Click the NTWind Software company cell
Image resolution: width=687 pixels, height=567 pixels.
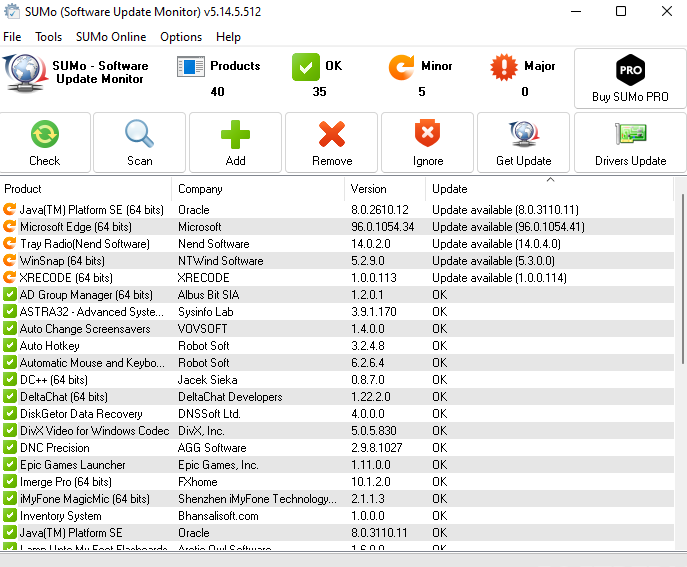[220, 261]
